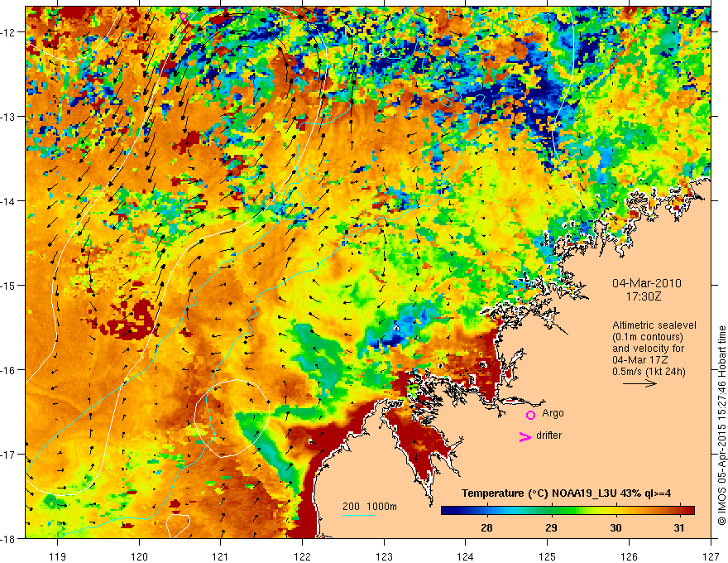
Task: Click the colorbar tick label "31"
Action: 679,527
